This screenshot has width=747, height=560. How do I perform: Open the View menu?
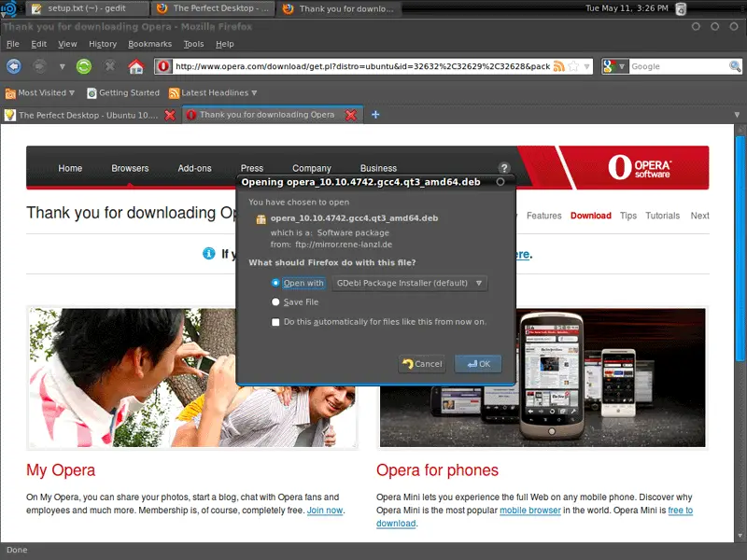[x=67, y=44]
